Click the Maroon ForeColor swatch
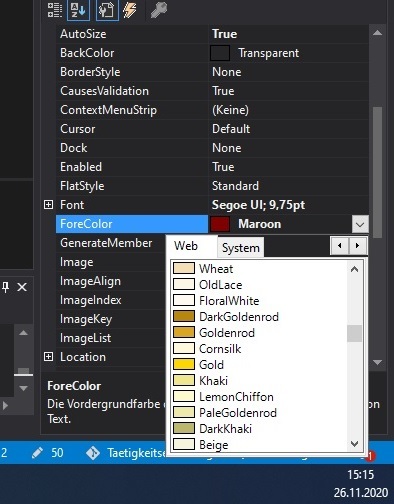Viewport: 394px width, 504px height. 220,224
